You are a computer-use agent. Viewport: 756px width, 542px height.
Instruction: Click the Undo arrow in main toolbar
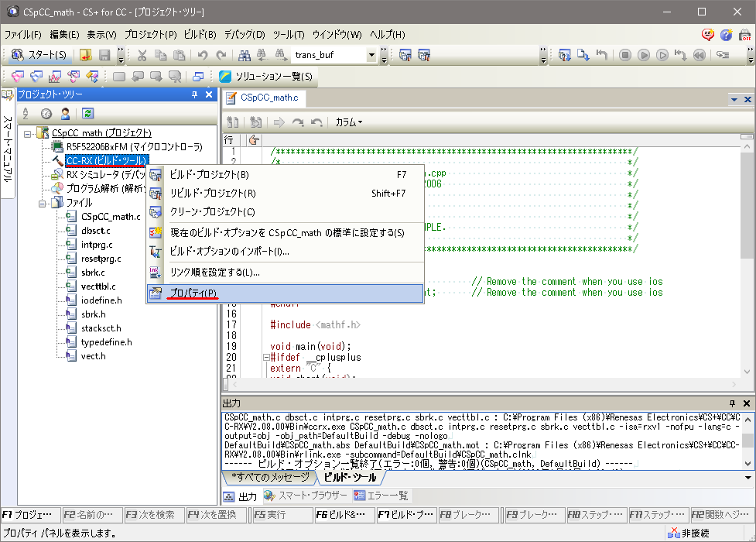tap(203, 55)
